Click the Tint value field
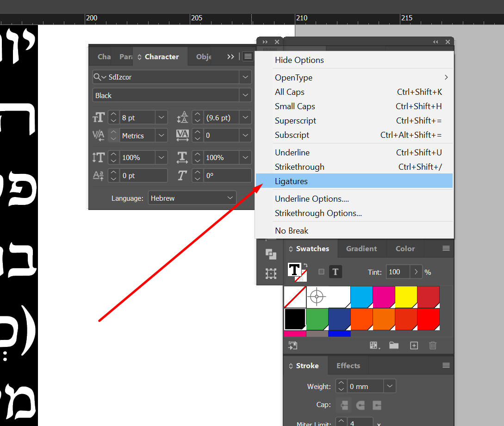 pyautogui.click(x=398, y=272)
